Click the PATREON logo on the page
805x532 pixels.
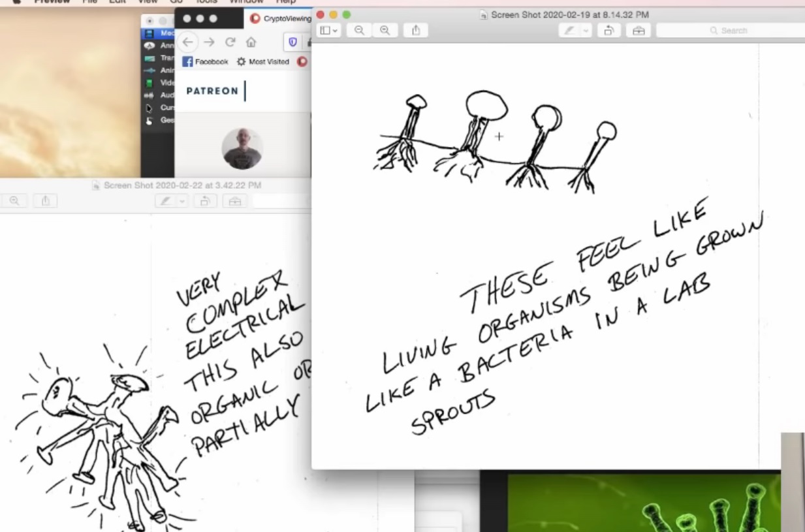212,91
